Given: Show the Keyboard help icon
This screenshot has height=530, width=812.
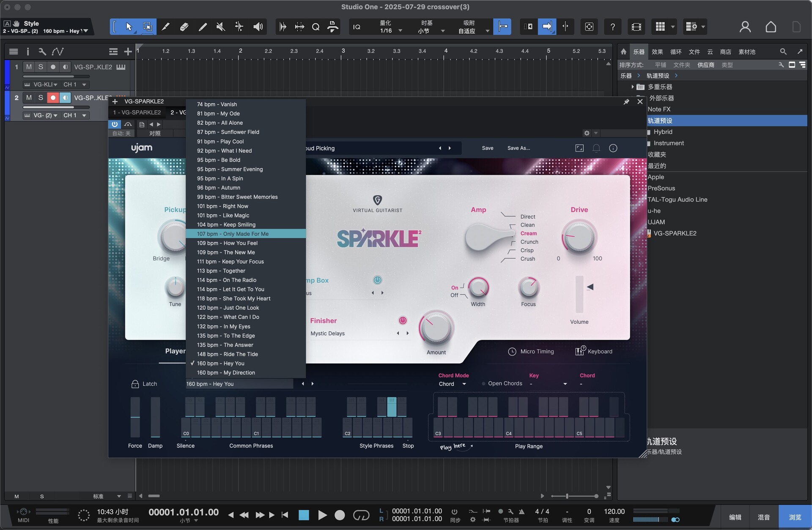Looking at the screenshot, I should (x=580, y=351).
